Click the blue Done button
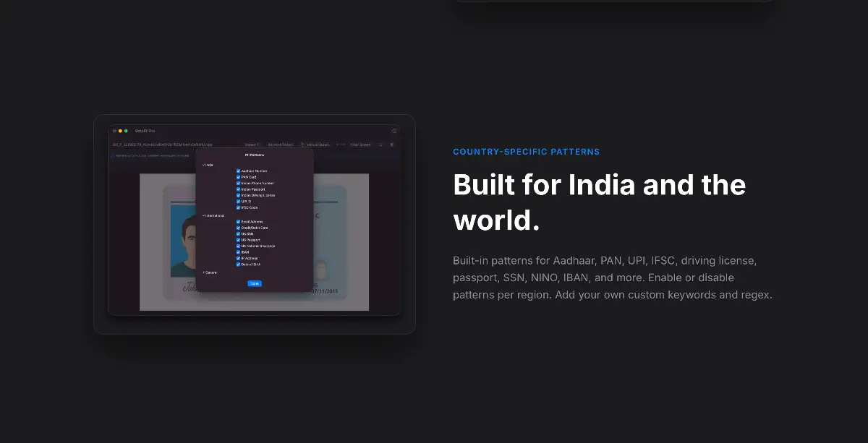868x443 pixels. (255, 284)
